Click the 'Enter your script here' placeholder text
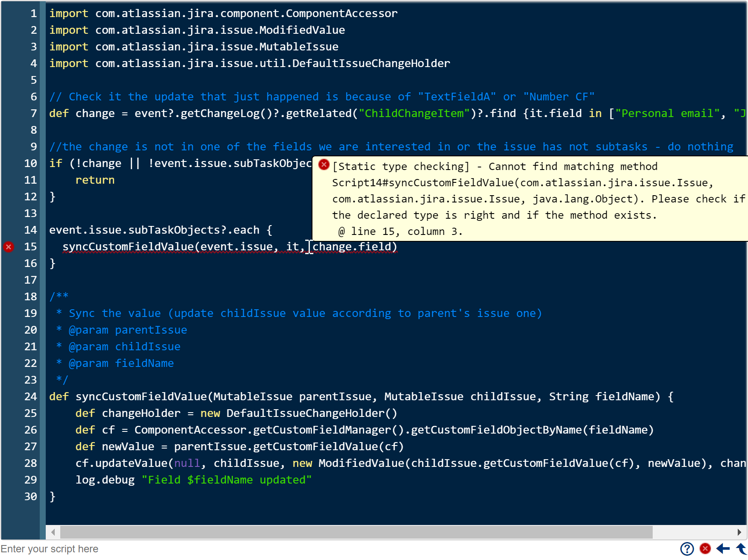This screenshot has width=748, height=560. (x=50, y=549)
